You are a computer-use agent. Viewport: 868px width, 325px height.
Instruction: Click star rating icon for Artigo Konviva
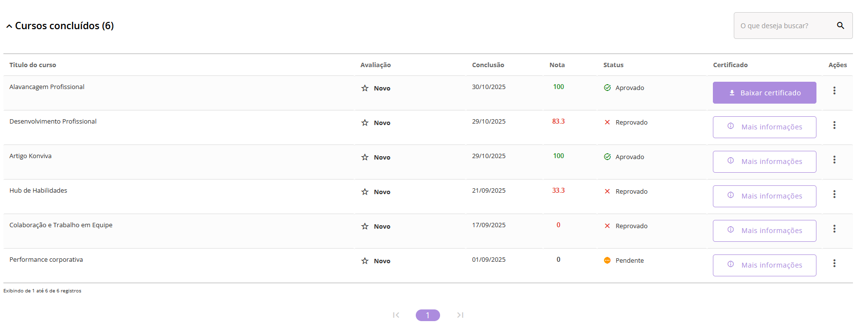click(x=365, y=157)
